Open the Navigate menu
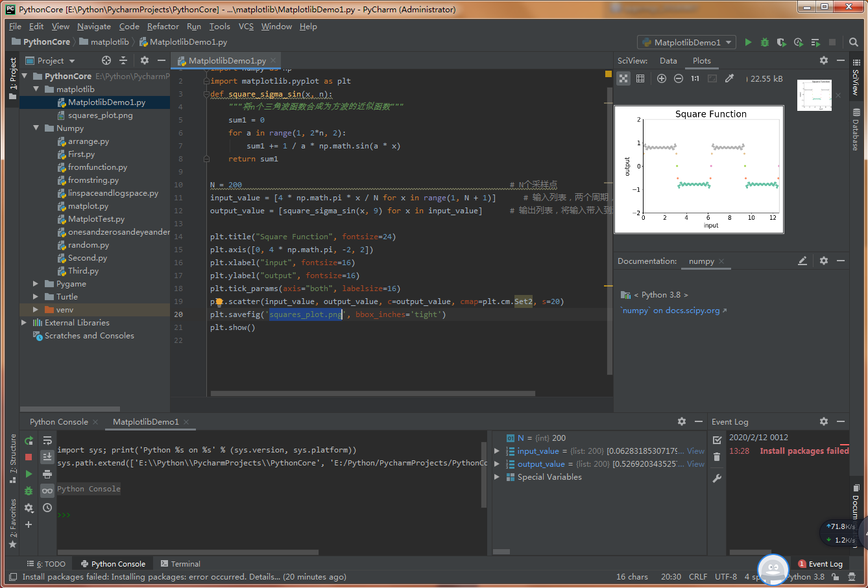 point(94,27)
